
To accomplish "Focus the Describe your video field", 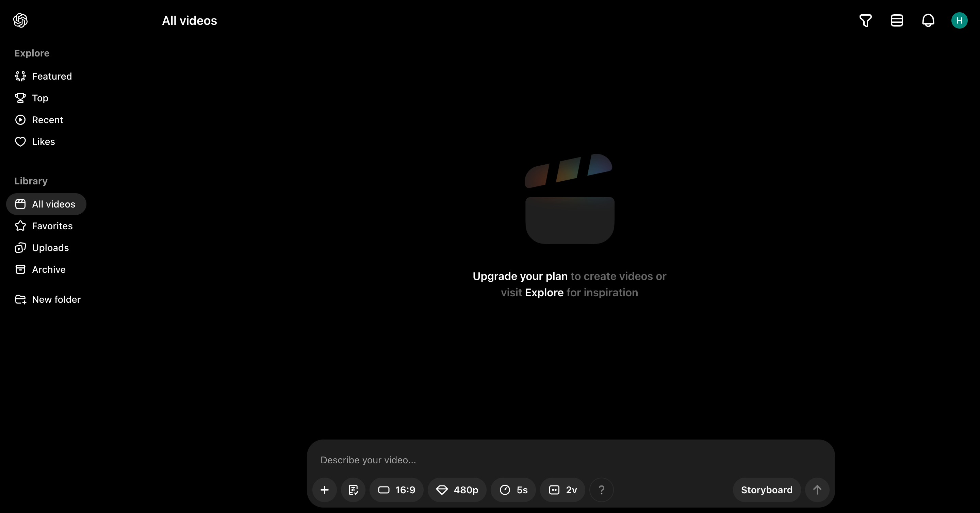I will point(571,460).
